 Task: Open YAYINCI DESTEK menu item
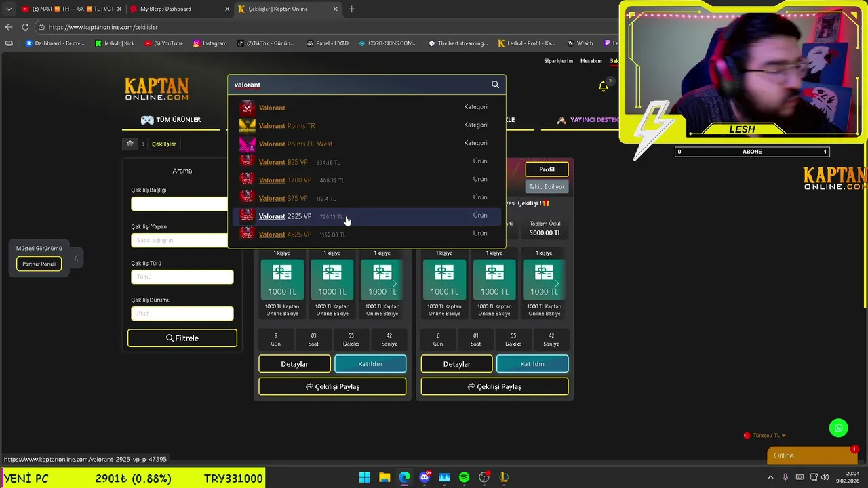point(587,120)
